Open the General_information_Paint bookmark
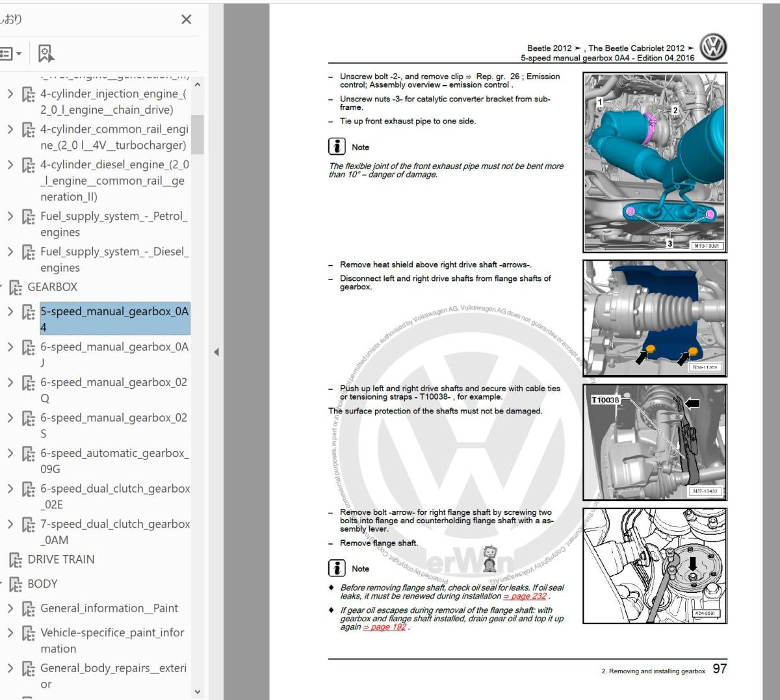Viewport: 780px width, 700px height. tap(109, 608)
